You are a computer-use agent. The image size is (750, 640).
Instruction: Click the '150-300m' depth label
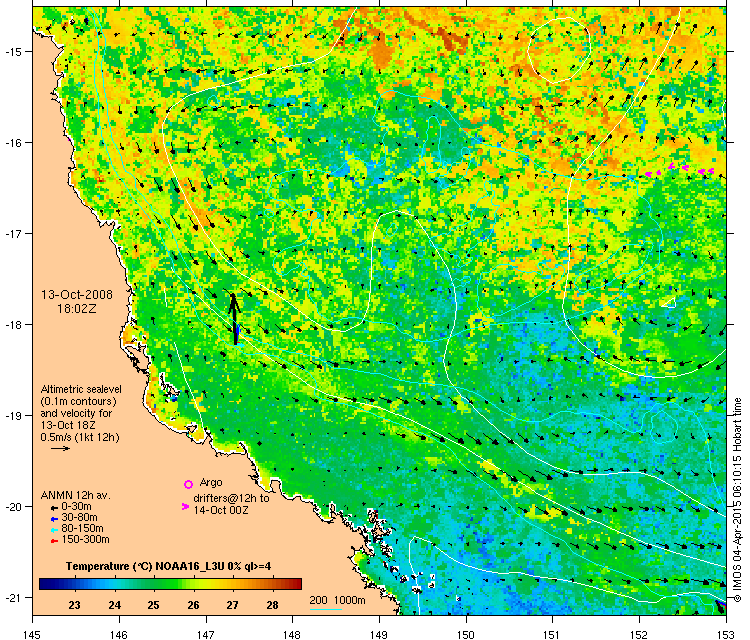coord(85,540)
